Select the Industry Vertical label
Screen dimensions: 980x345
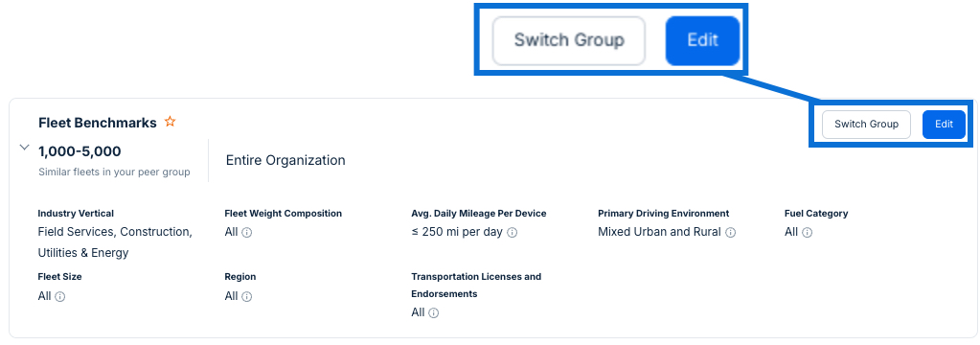[76, 213]
